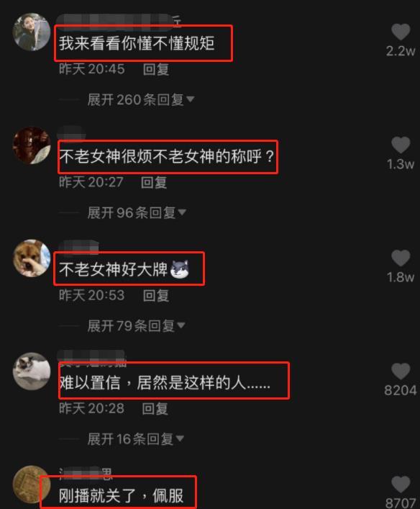Open the first commenter's avatar photo

click(32, 32)
